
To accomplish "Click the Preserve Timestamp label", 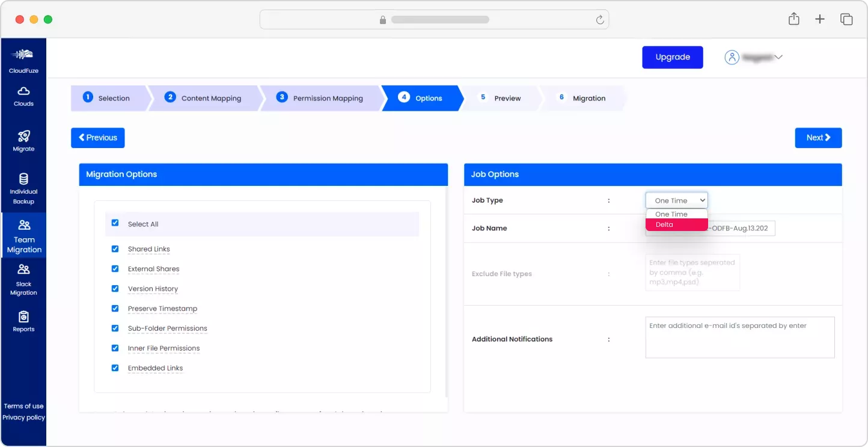I will (x=162, y=309).
